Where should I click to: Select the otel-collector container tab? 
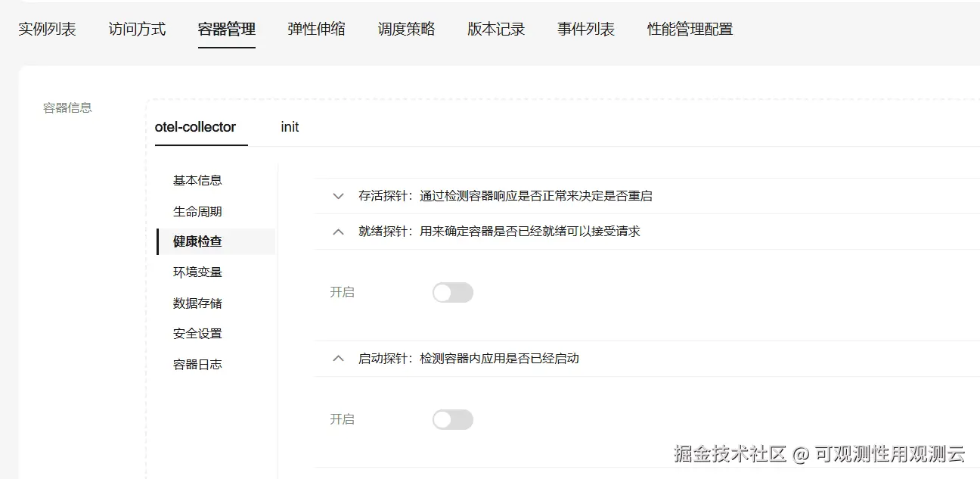pyautogui.click(x=195, y=127)
